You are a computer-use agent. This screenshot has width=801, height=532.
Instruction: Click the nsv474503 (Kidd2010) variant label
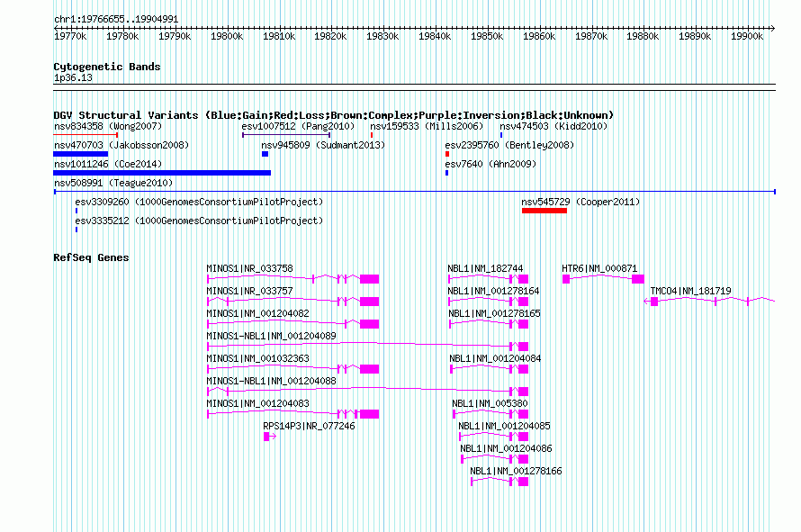click(553, 126)
